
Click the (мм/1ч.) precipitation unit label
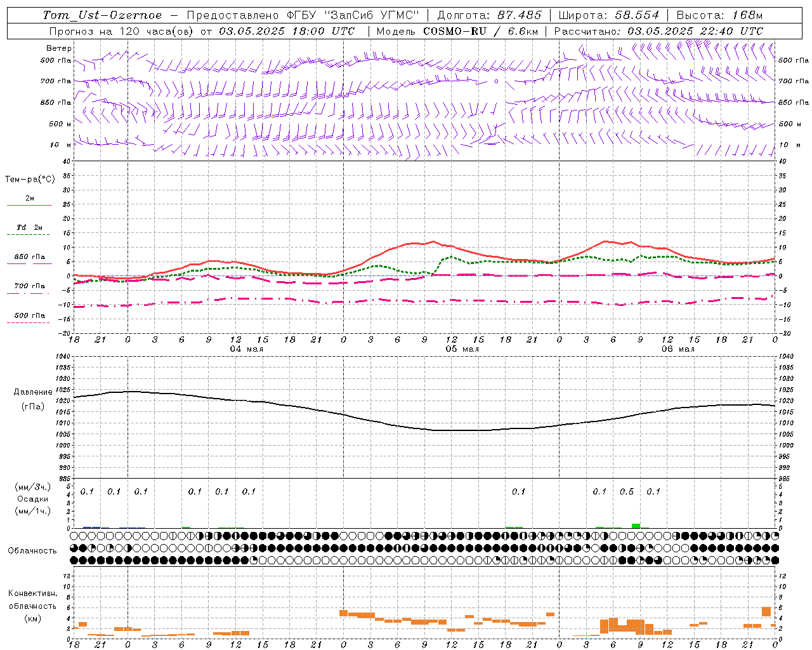point(33,511)
